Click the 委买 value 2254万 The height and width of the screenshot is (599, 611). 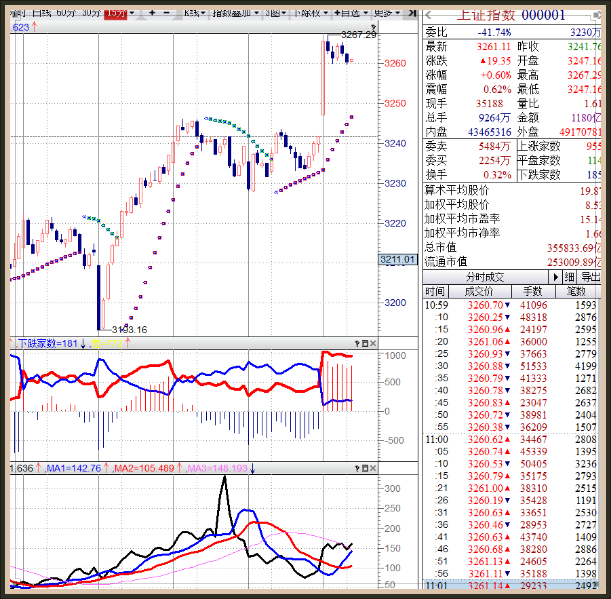point(494,161)
